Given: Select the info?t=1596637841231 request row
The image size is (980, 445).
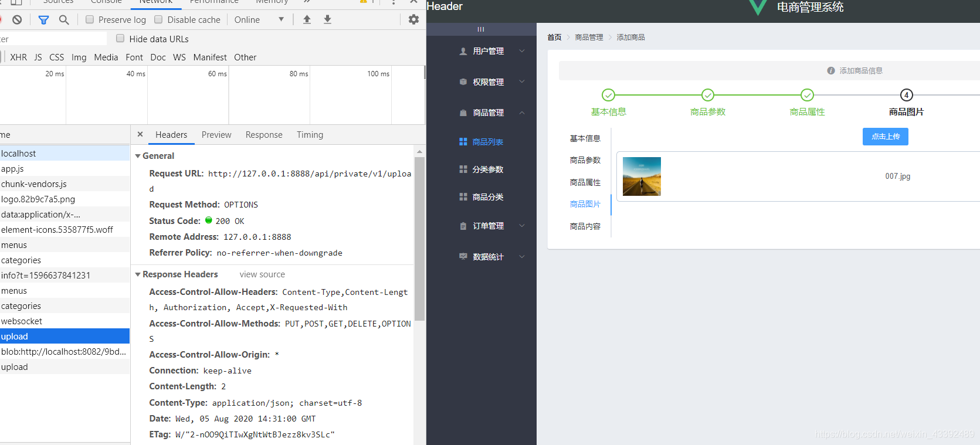Looking at the screenshot, I should [x=65, y=275].
